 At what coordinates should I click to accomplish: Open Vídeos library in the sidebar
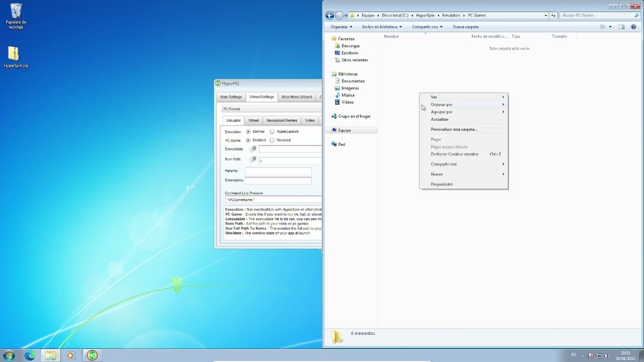[347, 102]
